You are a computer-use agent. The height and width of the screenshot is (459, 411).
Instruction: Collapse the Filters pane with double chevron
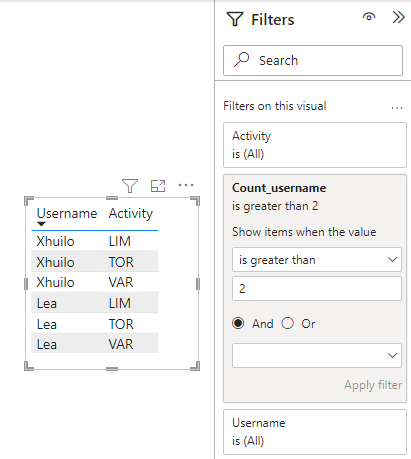tap(398, 17)
